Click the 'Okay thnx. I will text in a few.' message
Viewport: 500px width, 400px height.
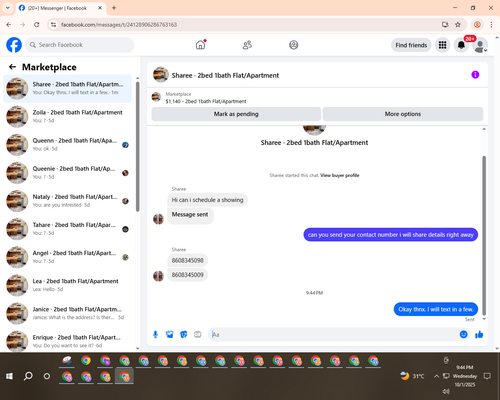[x=436, y=309]
